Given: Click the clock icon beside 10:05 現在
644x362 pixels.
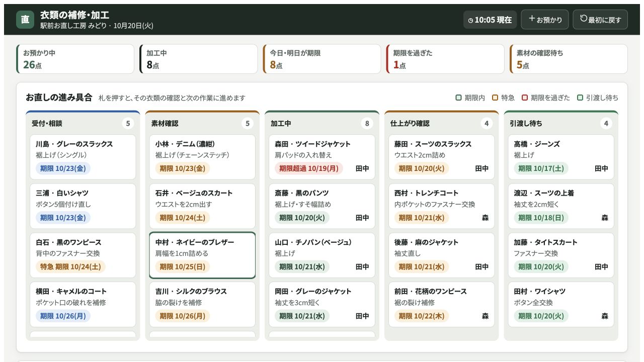Looking at the screenshot, I should click(x=470, y=20).
